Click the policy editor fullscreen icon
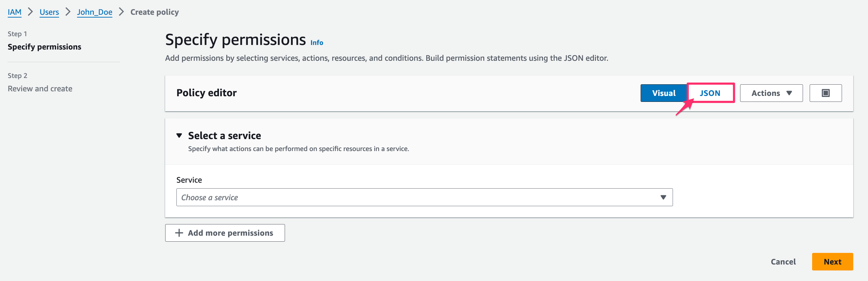Viewport: 868px width, 281px height. coord(825,93)
